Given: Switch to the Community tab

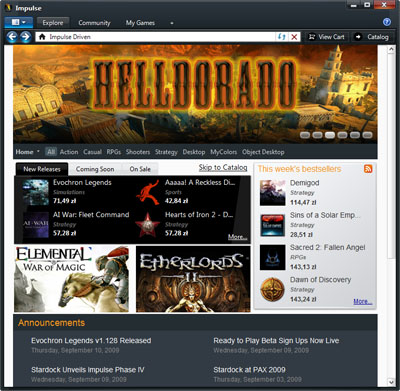Looking at the screenshot, I should pos(94,23).
